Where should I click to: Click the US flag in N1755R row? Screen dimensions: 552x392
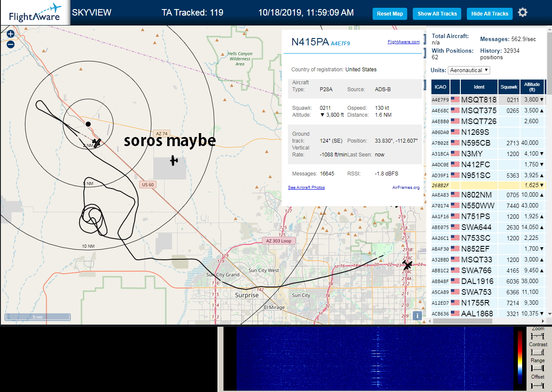[x=455, y=303]
